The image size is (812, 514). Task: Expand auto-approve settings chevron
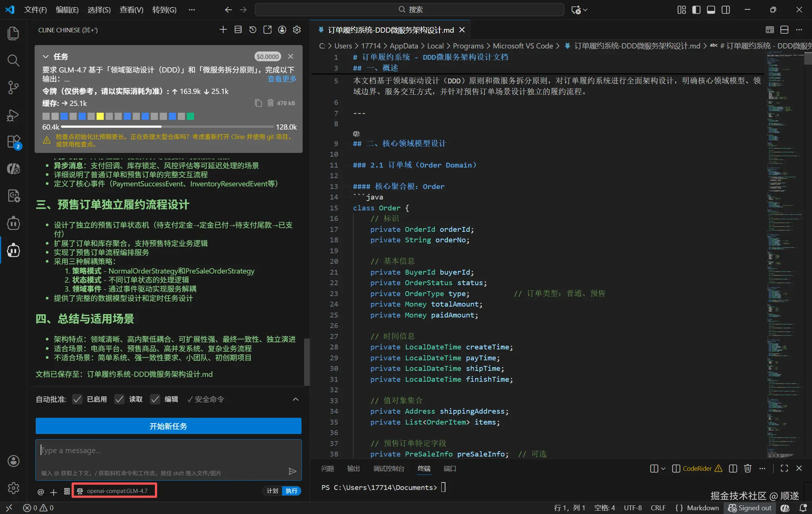295,399
